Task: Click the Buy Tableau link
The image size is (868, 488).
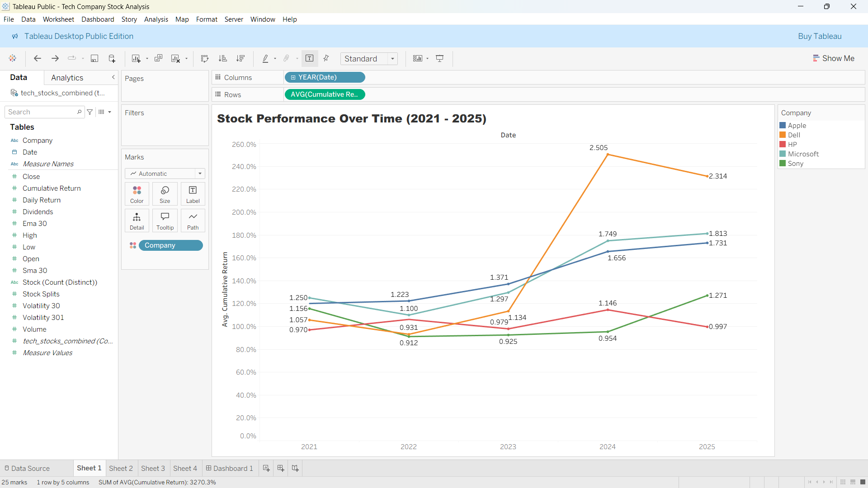Action: (x=820, y=36)
